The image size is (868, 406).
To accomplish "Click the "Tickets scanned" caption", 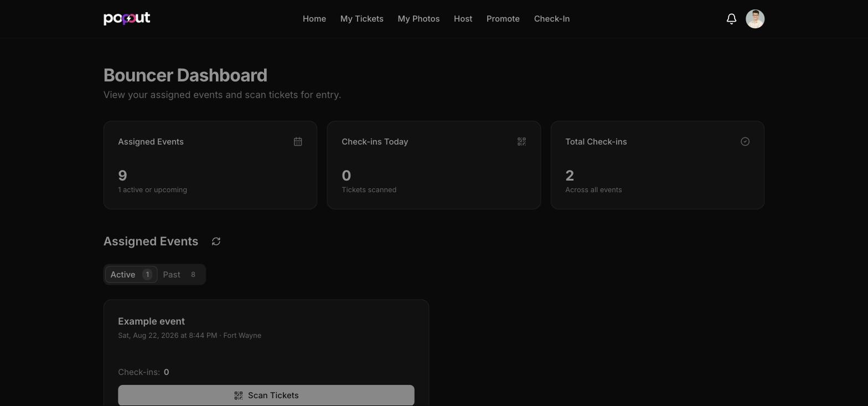I will 369,190.
